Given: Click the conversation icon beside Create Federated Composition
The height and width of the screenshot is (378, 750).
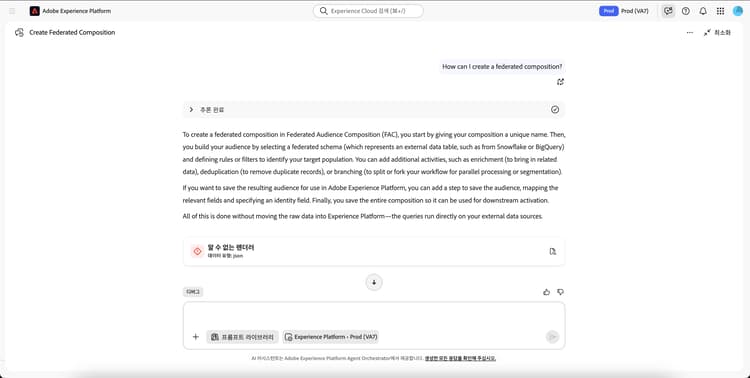Looking at the screenshot, I should pyautogui.click(x=19, y=33).
